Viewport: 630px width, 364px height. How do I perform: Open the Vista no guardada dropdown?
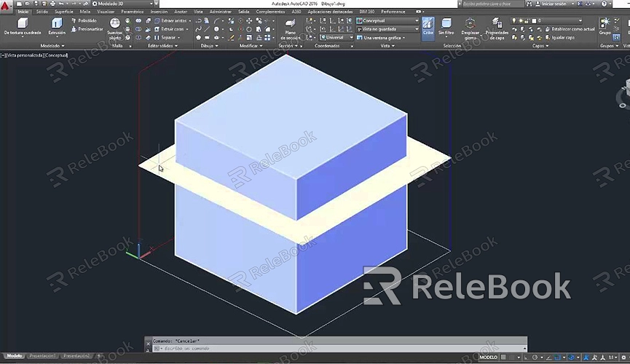(x=387, y=29)
